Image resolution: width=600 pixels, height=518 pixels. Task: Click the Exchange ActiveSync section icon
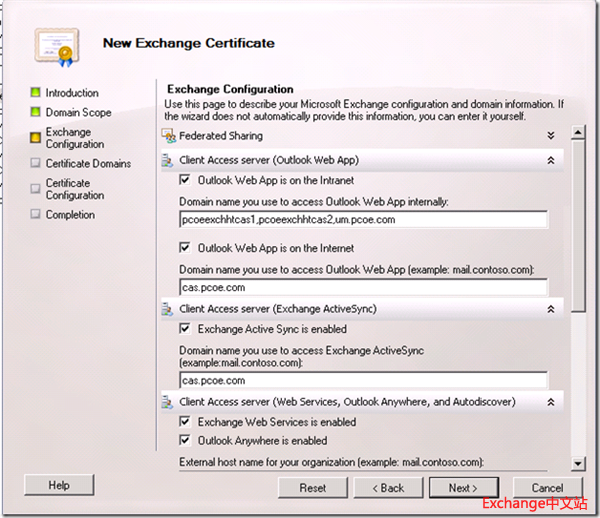(x=168, y=310)
